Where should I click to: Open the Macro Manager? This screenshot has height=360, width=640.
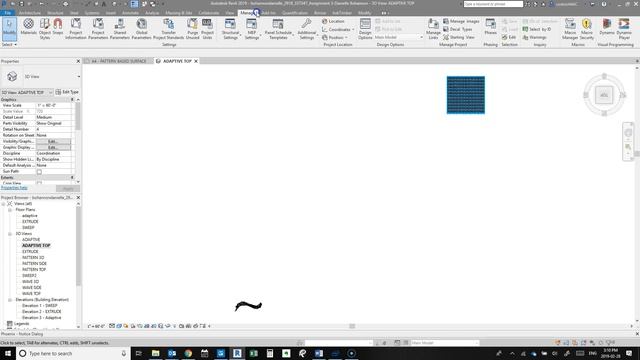tap(570, 29)
